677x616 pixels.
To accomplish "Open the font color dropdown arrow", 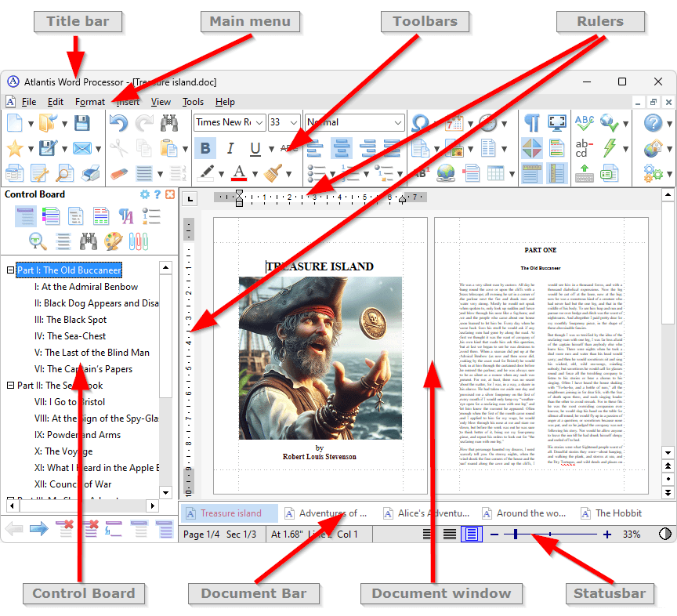I will [x=255, y=174].
